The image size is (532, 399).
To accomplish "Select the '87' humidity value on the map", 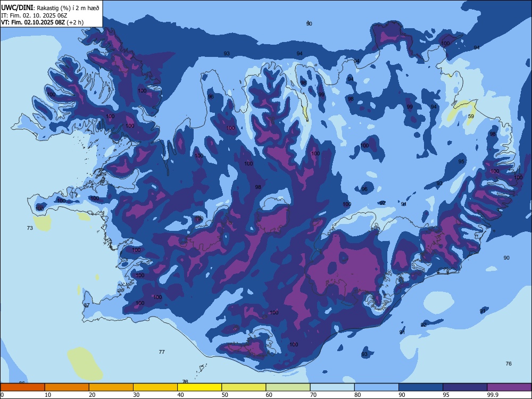I will click(87, 305).
